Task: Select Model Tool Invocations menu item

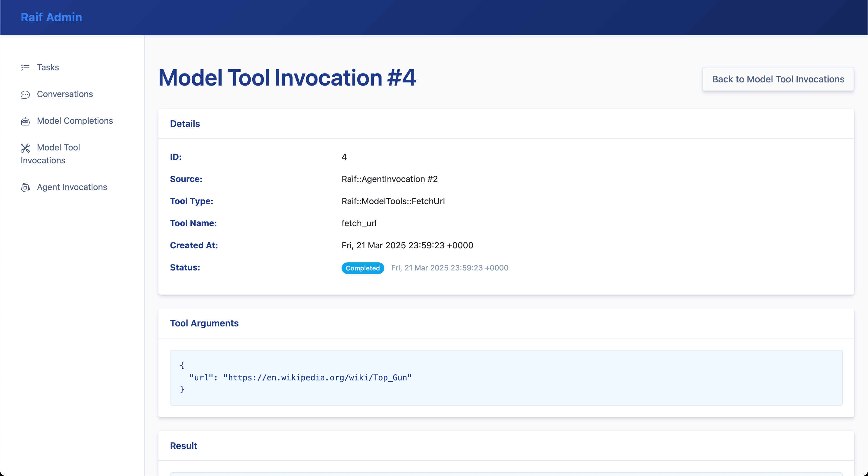Action: 51,154
